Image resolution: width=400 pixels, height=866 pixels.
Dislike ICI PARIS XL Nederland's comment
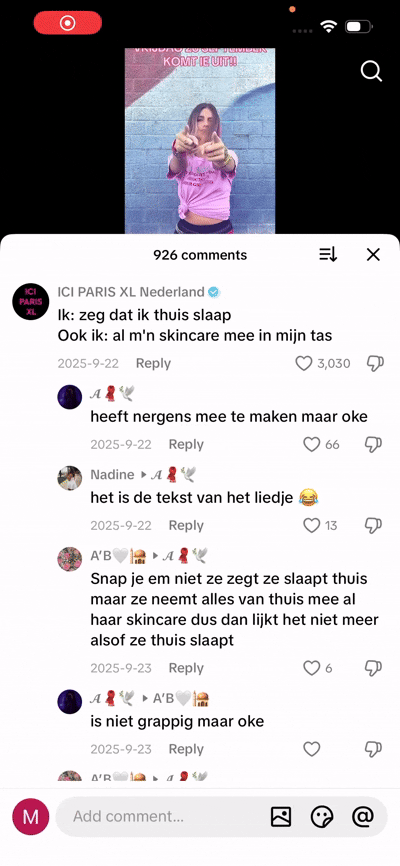(x=375, y=363)
